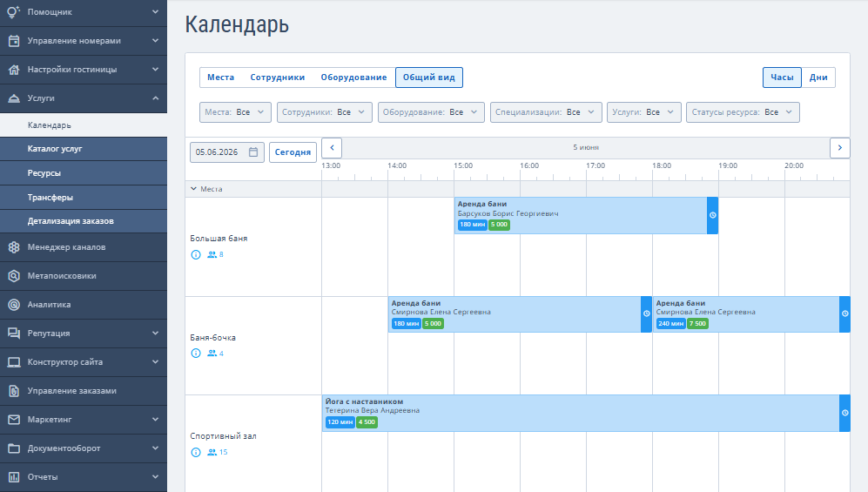Image resolution: width=868 pixels, height=492 pixels.
Task: Open the Сотрудники filter dropdown
Action: [325, 112]
